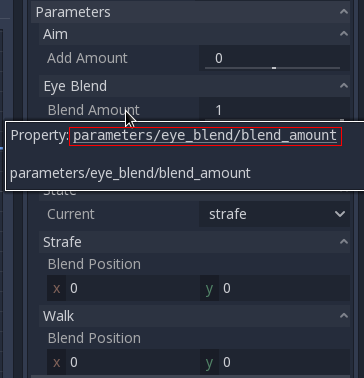Click the Strafe Blend Position y field

[x=275, y=288]
